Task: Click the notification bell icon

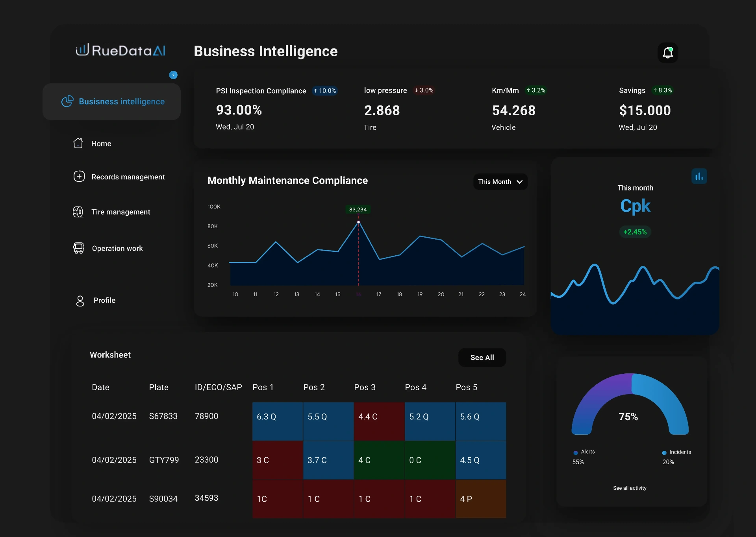Action: [667, 52]
